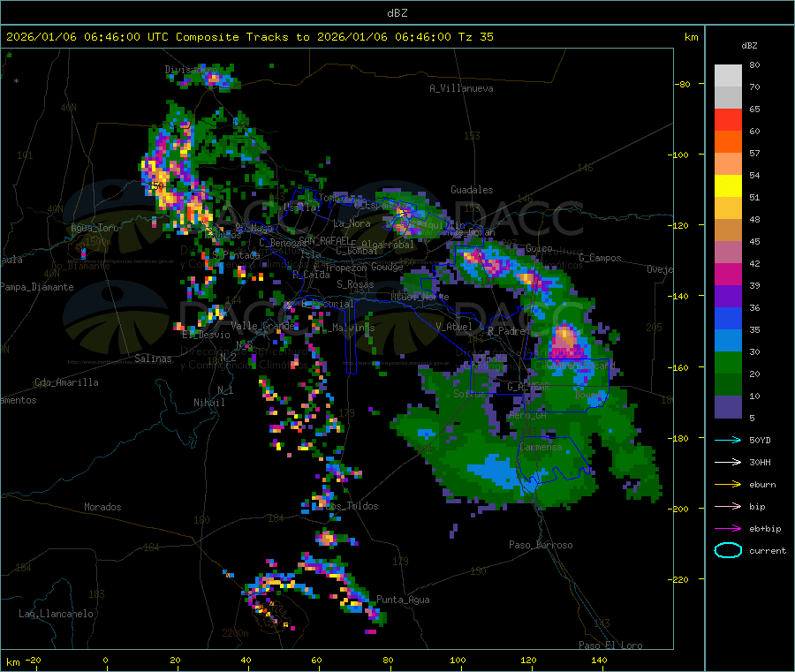Click the Morados place label

pyautogui.click(x=102, y=507)
